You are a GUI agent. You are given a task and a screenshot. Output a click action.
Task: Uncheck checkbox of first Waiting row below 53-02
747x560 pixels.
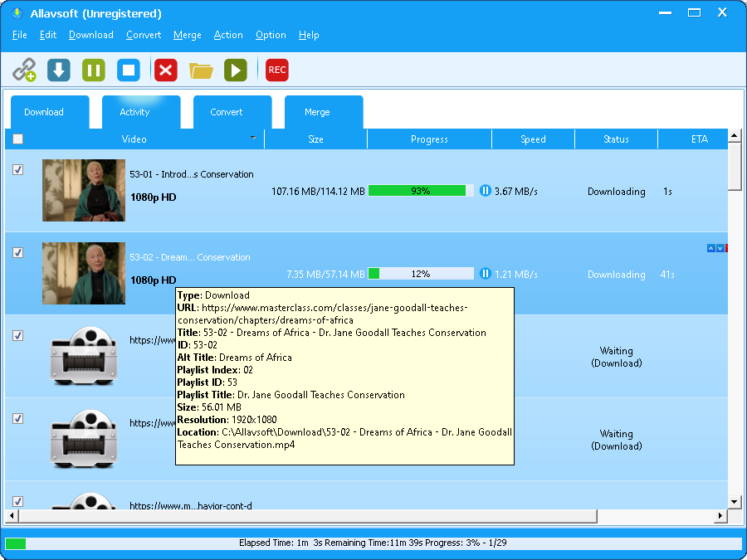pos(17,336)
